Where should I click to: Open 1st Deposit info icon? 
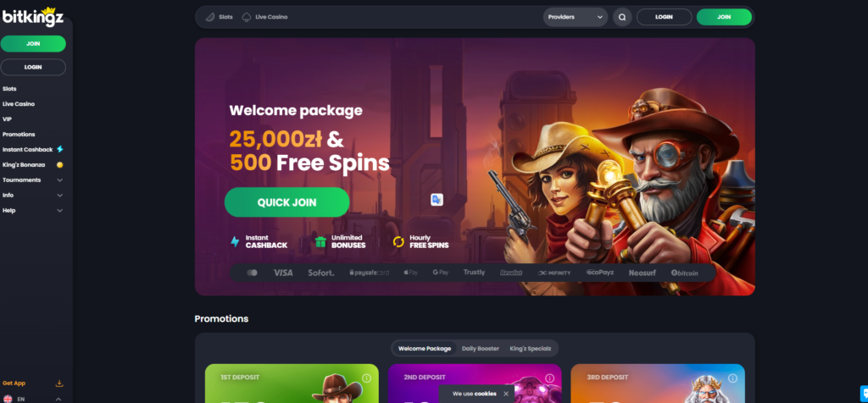pos(366,378)
